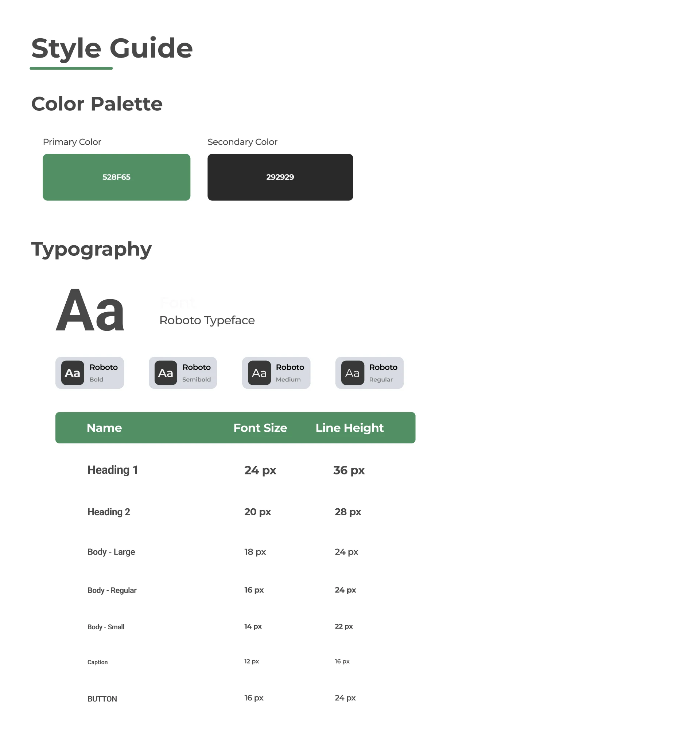Screen dimensions: 700x751
Task: Click the Body - Regular style name
Action: coord(112,590)
